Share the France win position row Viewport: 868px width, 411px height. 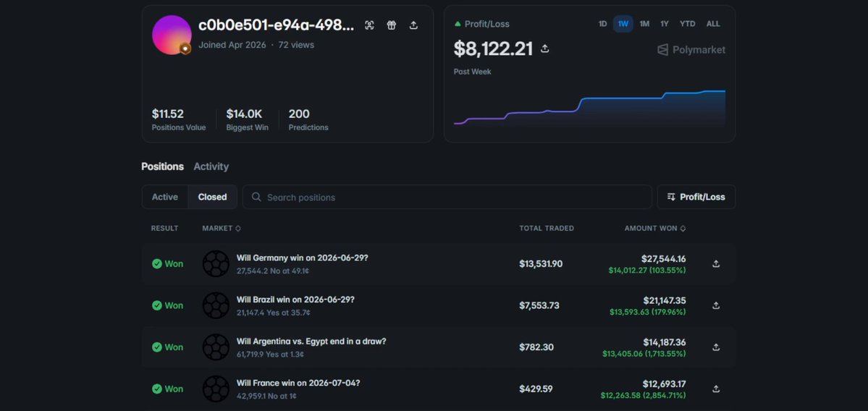click(716, 389)
